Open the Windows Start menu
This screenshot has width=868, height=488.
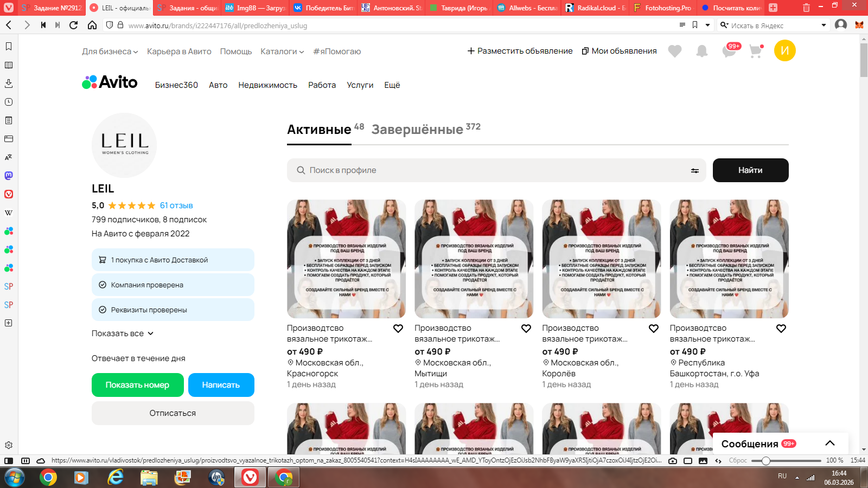(x=15, y=478)
